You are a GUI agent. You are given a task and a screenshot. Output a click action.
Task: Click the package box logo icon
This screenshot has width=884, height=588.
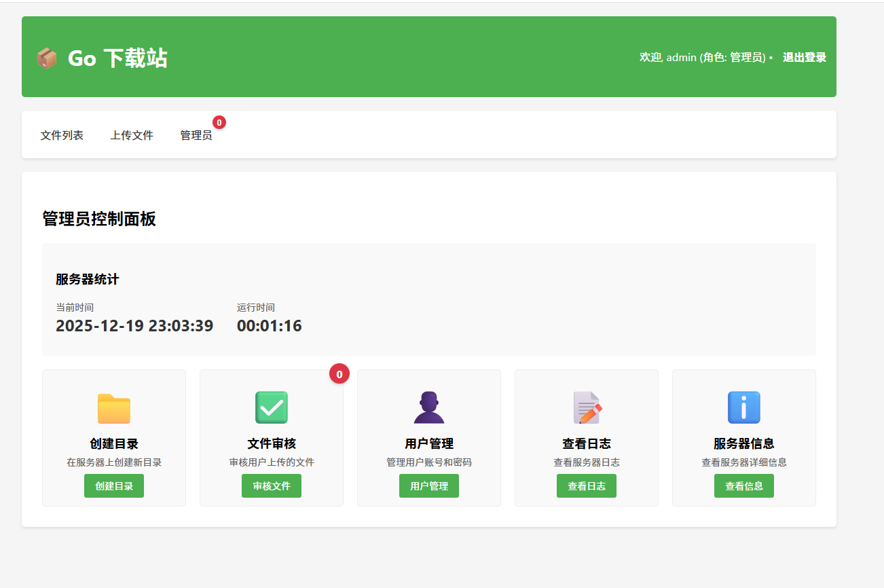click(47, 58)
